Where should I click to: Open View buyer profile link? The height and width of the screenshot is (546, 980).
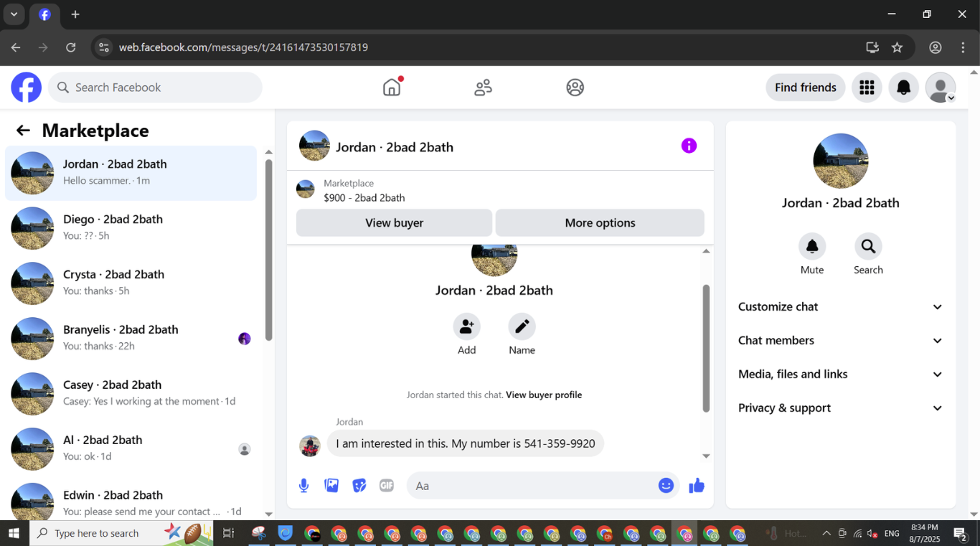[544, 395]
